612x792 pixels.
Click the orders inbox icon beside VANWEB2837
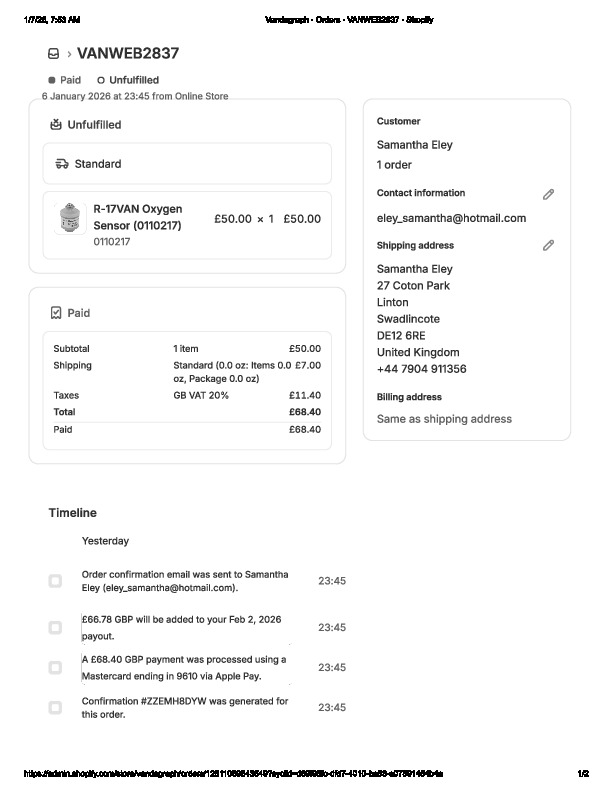[x=53, y=54]
